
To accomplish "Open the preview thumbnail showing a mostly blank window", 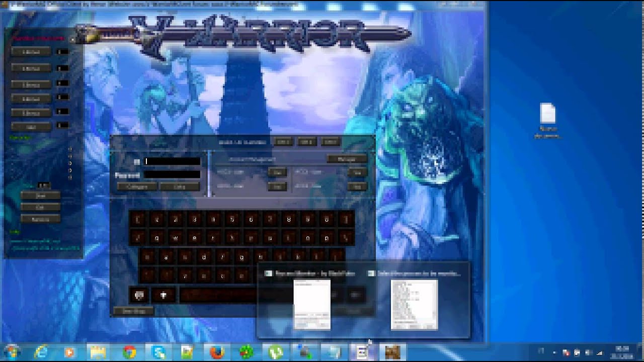I will coord(312,305).
